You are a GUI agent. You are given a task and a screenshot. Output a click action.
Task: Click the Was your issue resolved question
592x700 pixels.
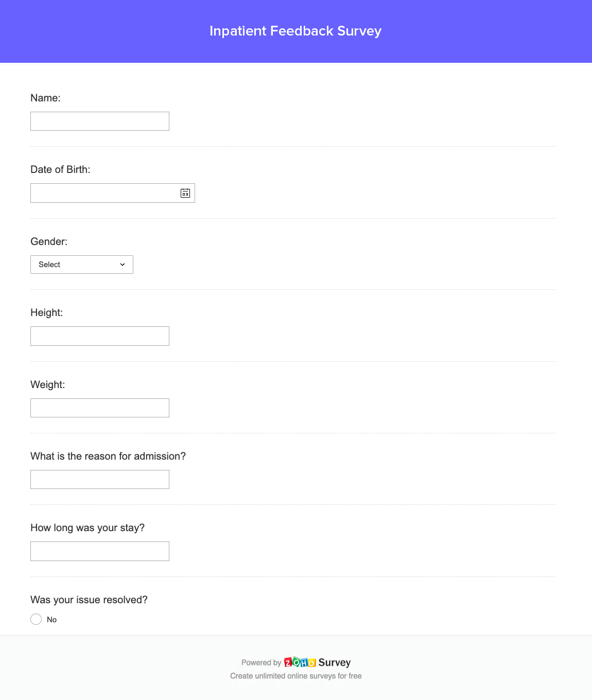(x=89, y=600)
